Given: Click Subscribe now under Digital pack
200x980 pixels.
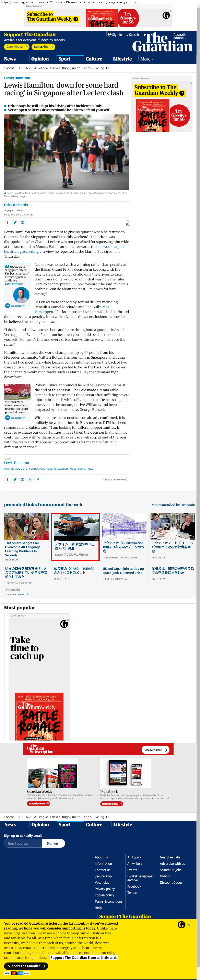Looking at the screenshot, I should point(112,804).
